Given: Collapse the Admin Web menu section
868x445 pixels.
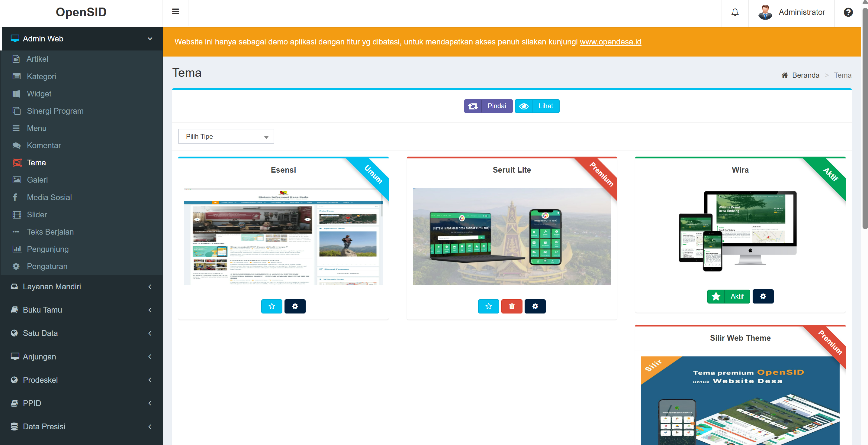Looking at the screenshot, I should tap(82, 39).
